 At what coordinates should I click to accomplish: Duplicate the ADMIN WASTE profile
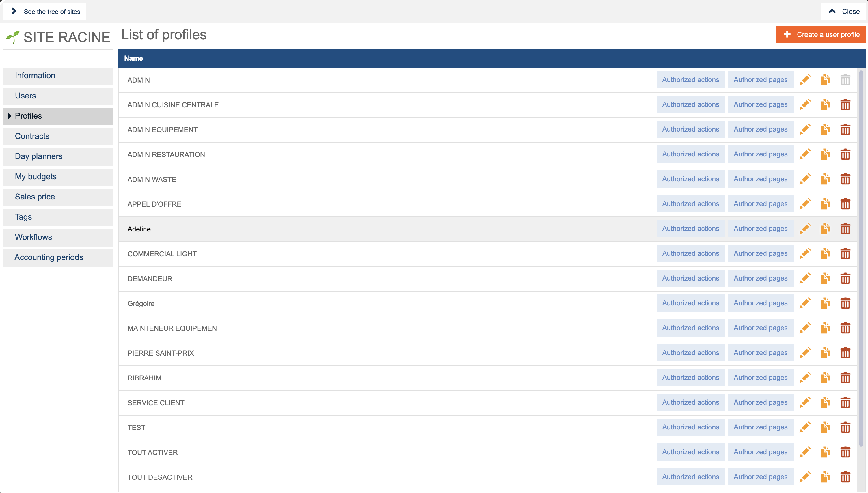(825, 179)
